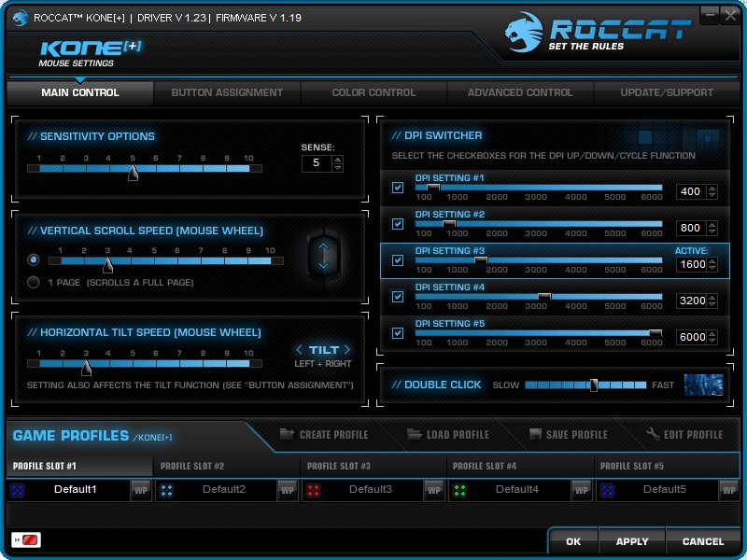The image size is (747, 560).
Task: Go to the Update/Support tab
Action: coord(667,92)
